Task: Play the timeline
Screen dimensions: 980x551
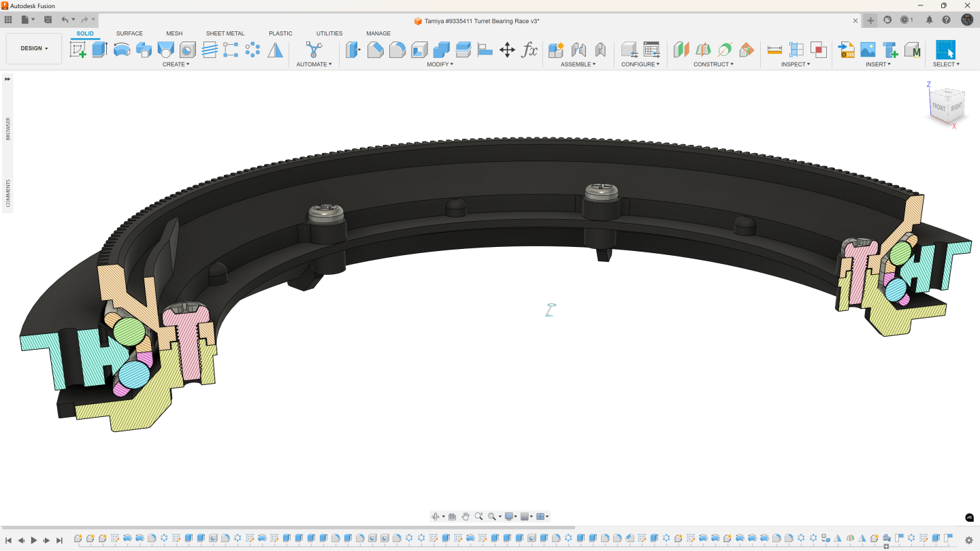Action: (34, 540)
